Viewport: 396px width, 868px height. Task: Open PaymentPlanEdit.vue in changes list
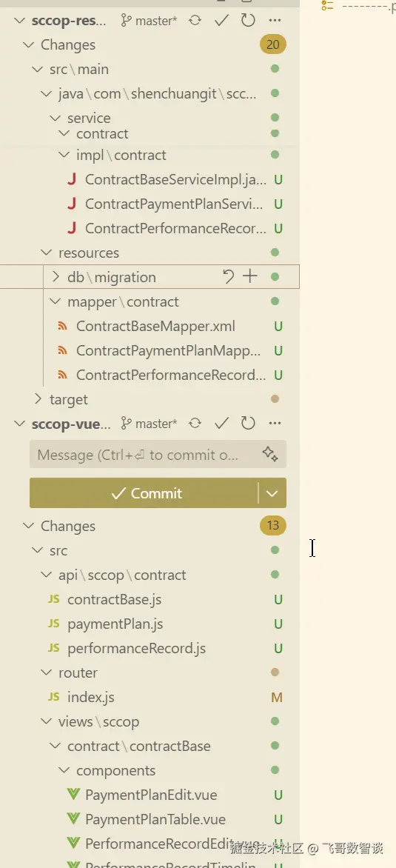tap(151, 795)
